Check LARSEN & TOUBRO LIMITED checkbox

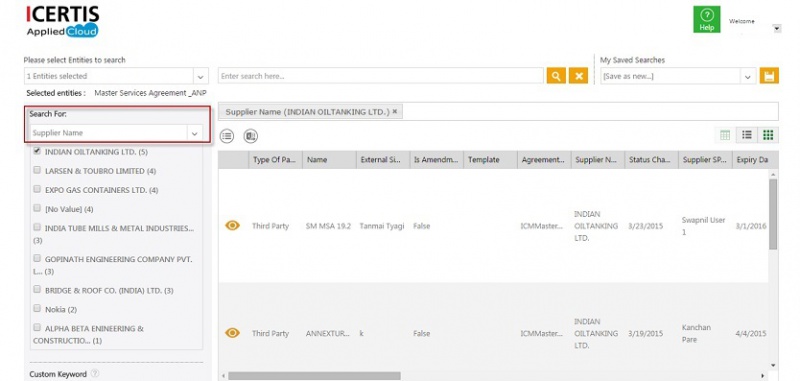(x=37, y=170)
